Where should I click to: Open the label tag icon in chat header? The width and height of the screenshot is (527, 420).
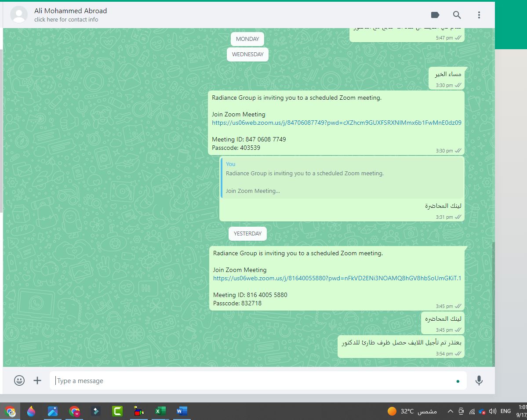click(x=435, y=15)
